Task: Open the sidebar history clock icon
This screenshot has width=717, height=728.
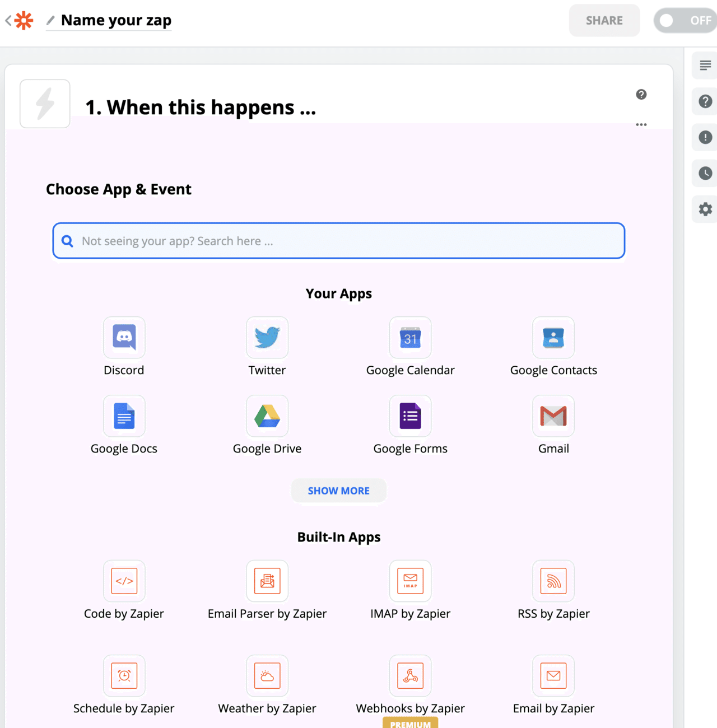Action: click(705, 173)
